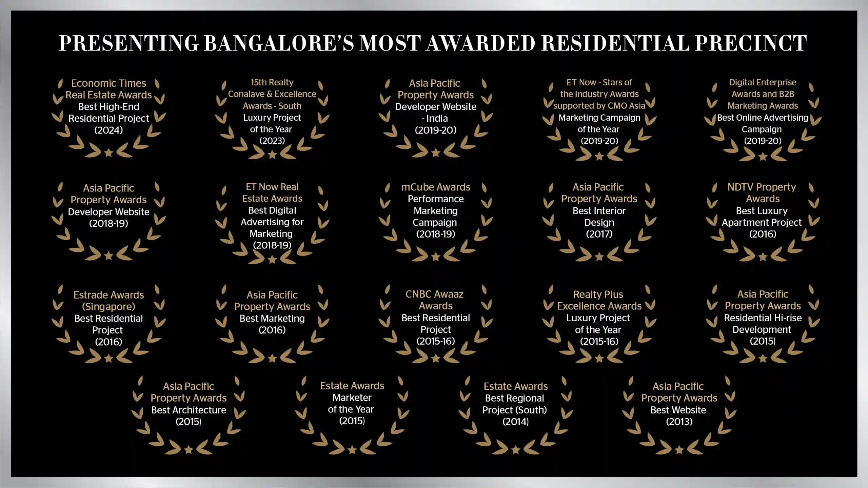
Task: Click 'Marketing Campaign of the Year (2019-20)' text
Action: pyautogui.click(x=599, y=129)
